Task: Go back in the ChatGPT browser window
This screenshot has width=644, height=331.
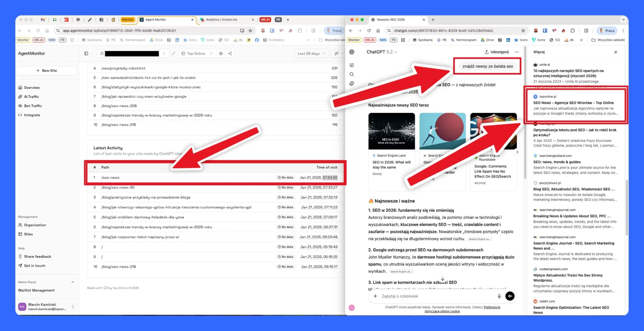Action: 351,31
